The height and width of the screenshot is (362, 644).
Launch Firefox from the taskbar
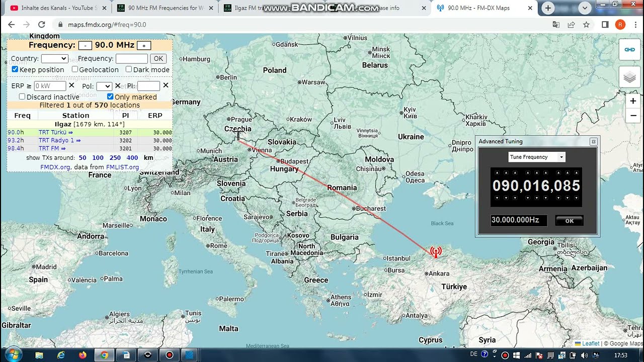[83, 355]
